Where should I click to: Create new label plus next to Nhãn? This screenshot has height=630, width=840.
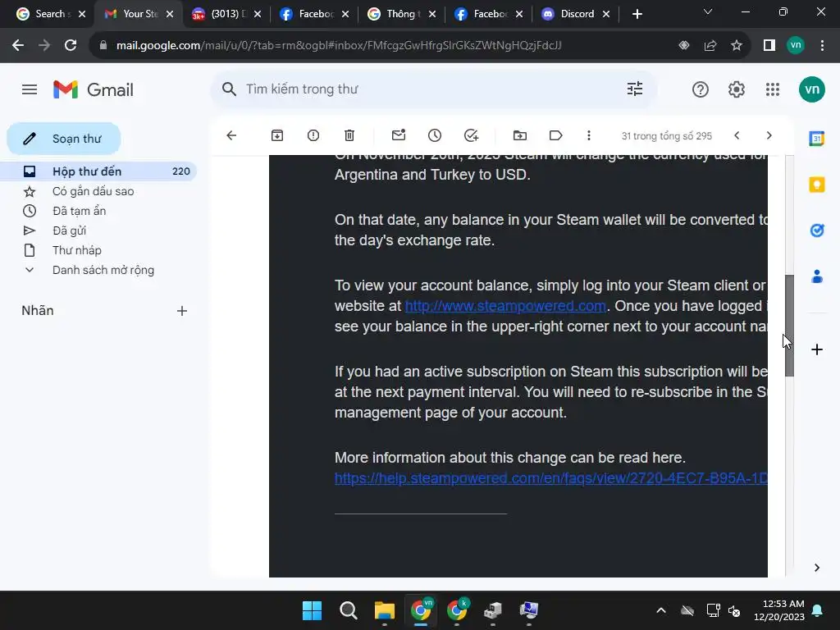182,311
